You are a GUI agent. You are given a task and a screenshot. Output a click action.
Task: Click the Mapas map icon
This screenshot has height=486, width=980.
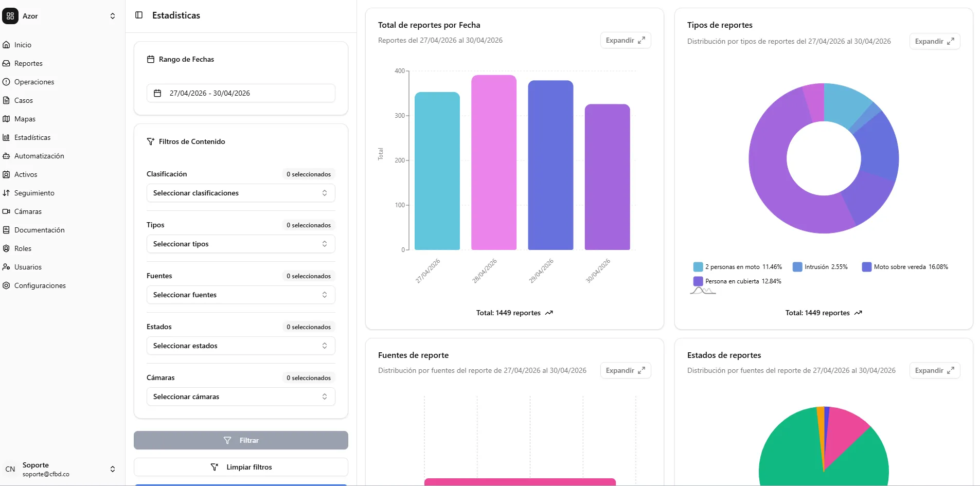(x=6, y=119)
